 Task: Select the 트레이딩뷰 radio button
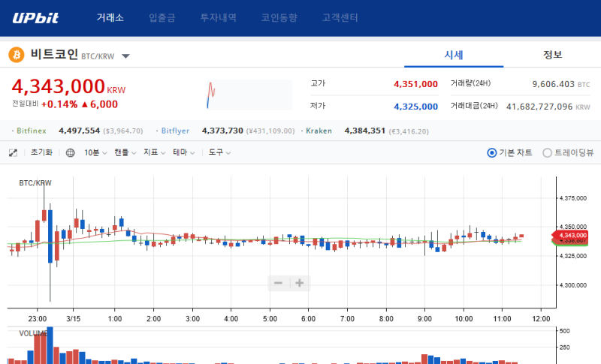[548, 153]
